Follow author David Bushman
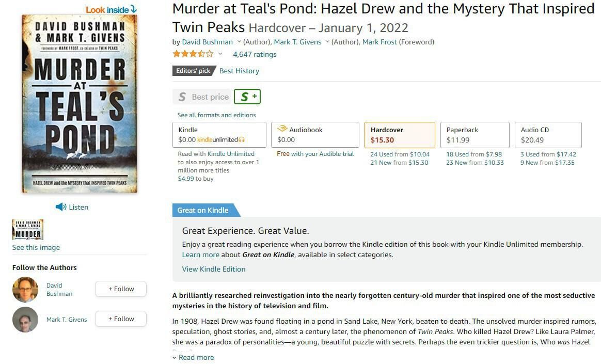This screenshot has height=364, width=601. tap(121, 289)
